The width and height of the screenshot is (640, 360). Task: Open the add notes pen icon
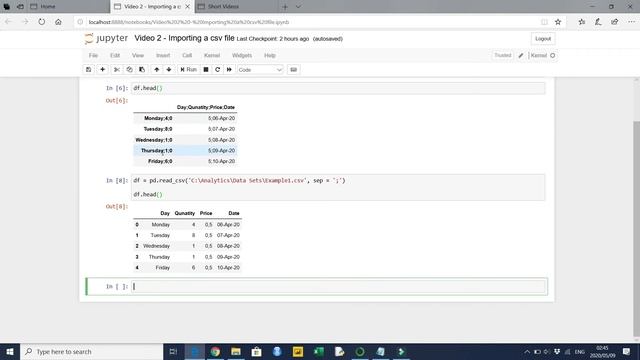point(598,22)
